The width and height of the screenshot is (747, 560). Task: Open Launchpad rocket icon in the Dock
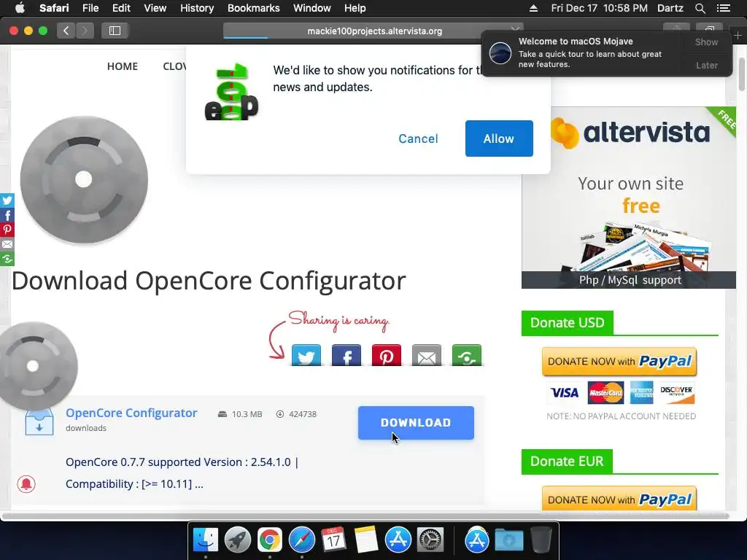(x=237, y=540)
